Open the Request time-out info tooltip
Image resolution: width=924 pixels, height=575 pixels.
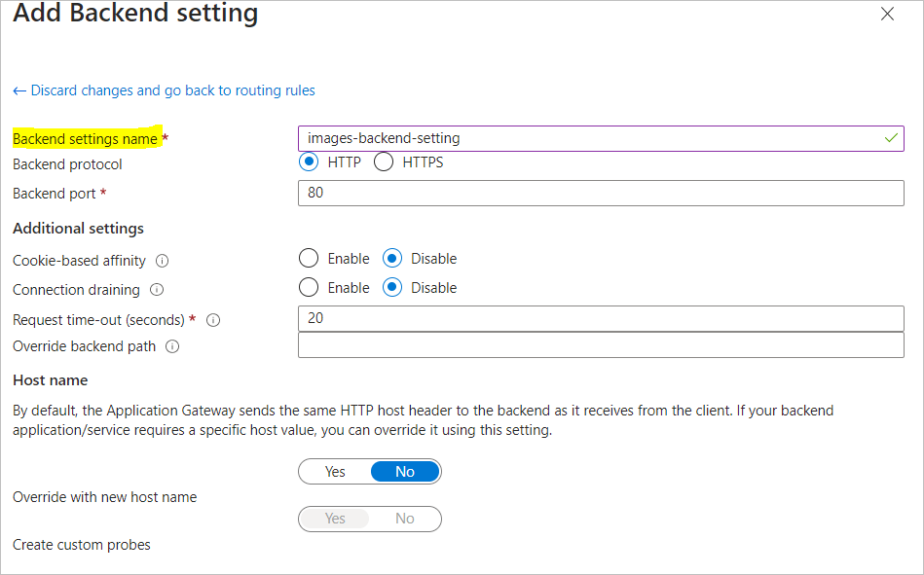[x=213, y=320]
